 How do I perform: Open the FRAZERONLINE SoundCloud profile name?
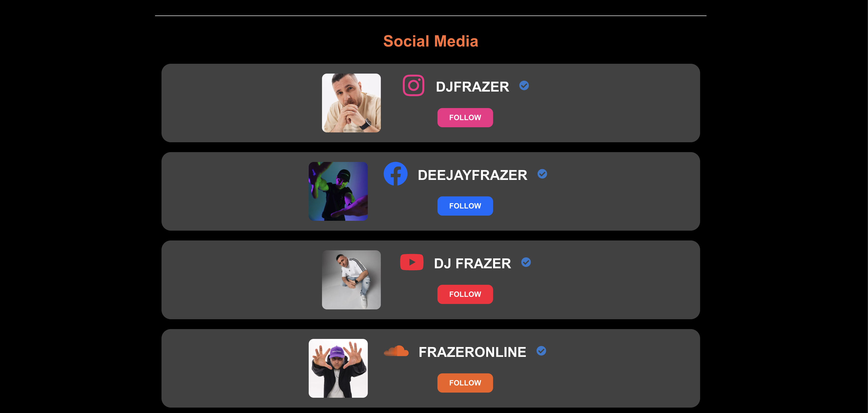pos(472,352)
